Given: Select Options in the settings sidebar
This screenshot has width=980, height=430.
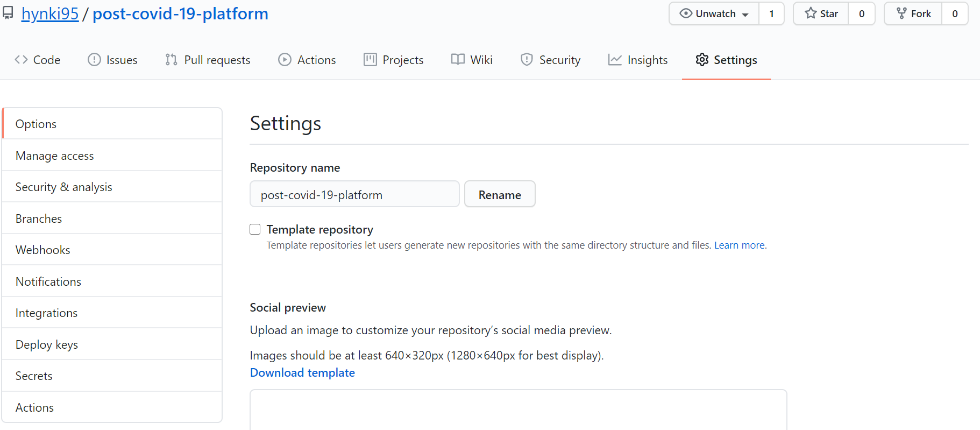Looking at the screenshot, I should pyautogui.click(x=112, y=124).
